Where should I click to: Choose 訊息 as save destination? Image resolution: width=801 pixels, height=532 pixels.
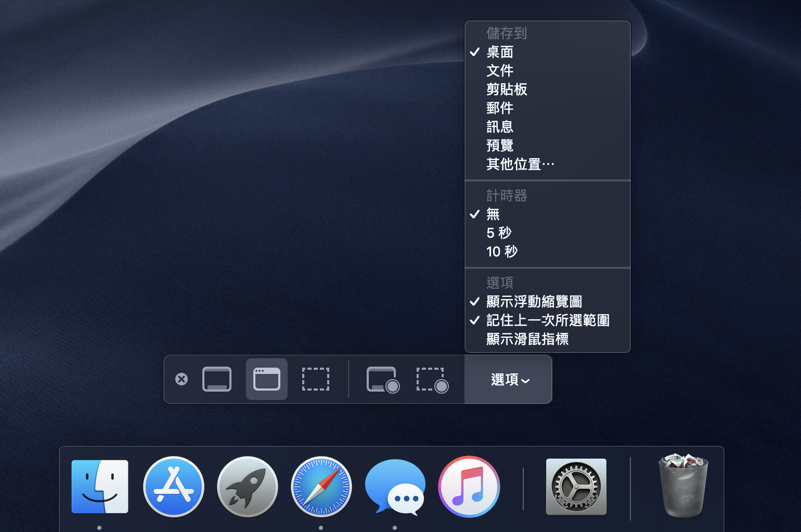click(548, 127)
